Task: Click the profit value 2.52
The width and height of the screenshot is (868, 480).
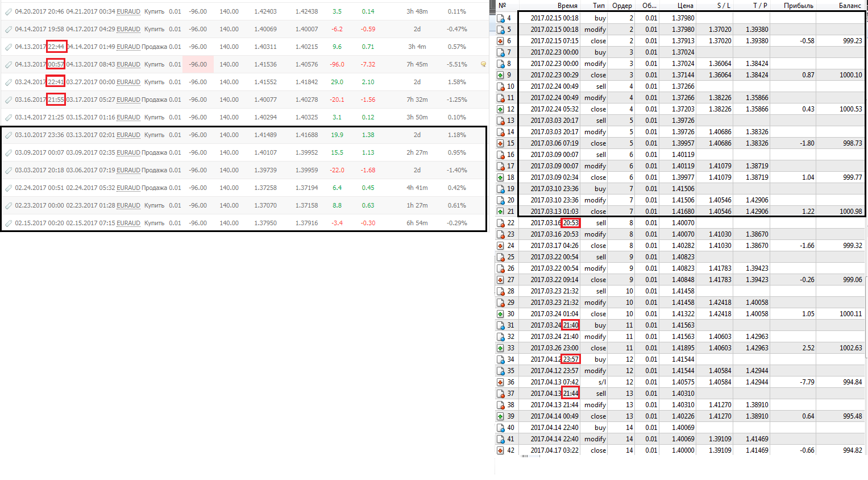Action: (808, 348)
